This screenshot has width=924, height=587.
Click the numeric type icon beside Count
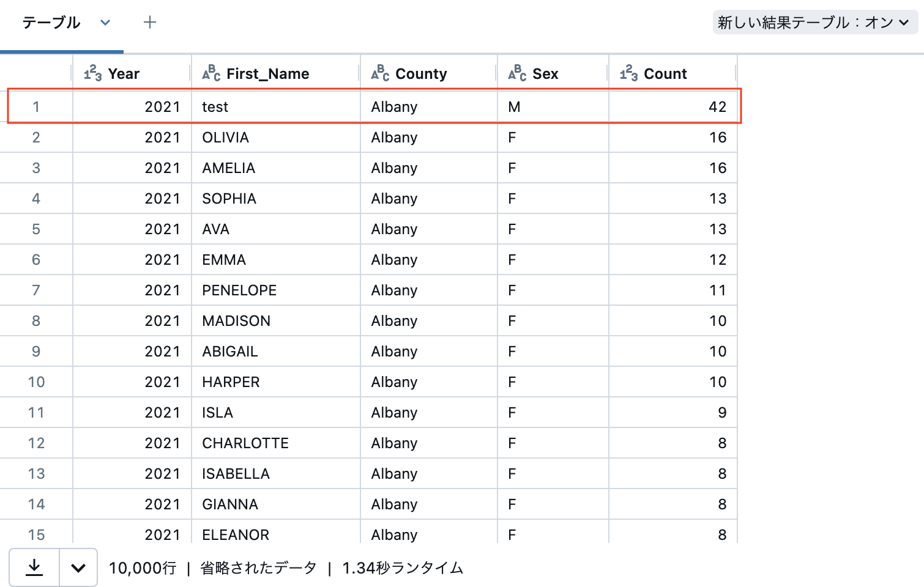coord(628,73)
